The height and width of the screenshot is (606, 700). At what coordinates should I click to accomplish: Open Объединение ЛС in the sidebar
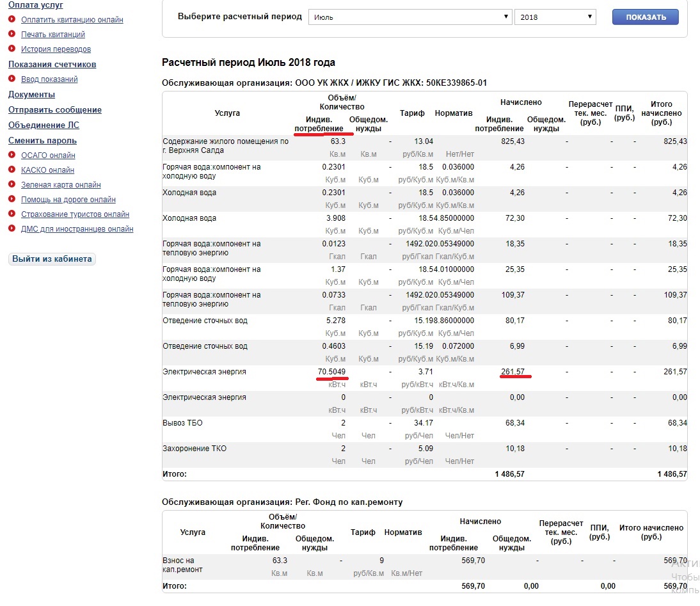[44, 125]
